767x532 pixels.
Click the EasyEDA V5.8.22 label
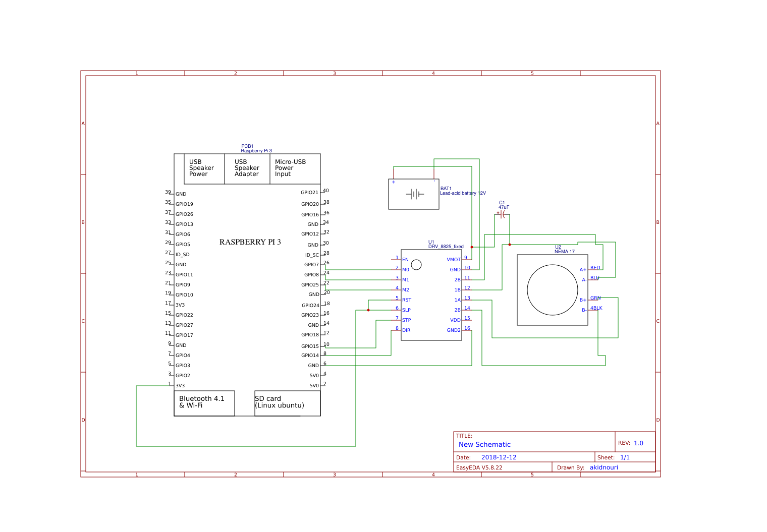point(479,467)
